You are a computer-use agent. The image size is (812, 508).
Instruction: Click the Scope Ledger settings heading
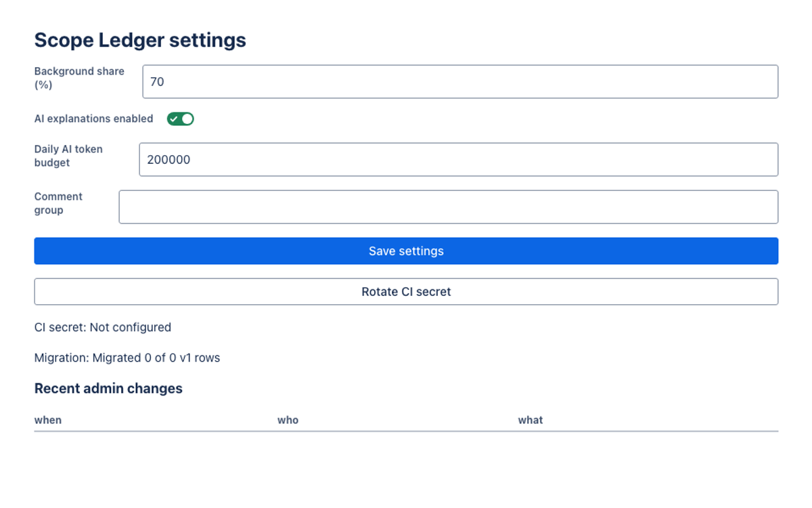click(x=140, y=40)
